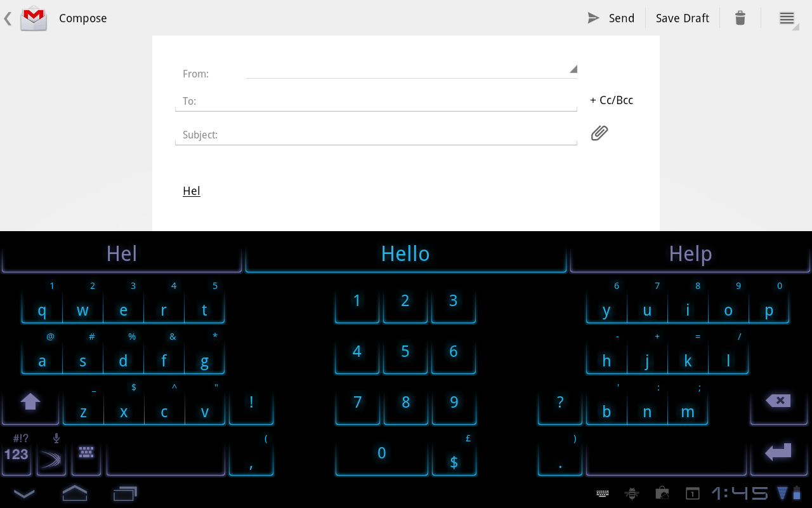
Task: Tap the Wi-Fi signal status icon
Action: [782, 493]
